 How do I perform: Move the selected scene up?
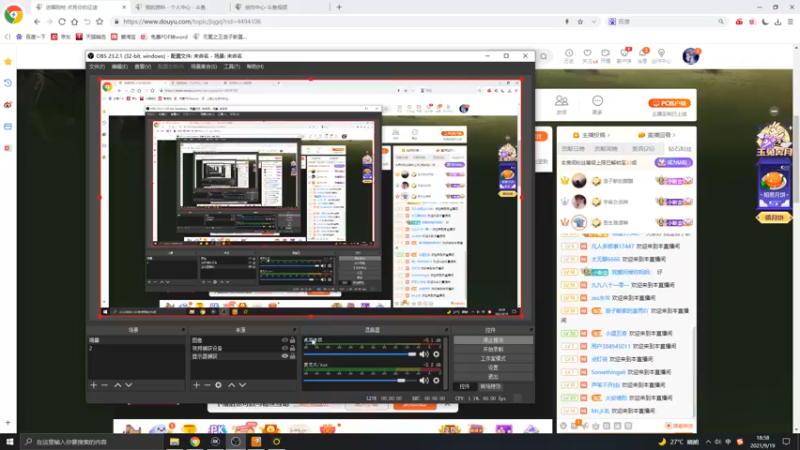click(117, 385)
